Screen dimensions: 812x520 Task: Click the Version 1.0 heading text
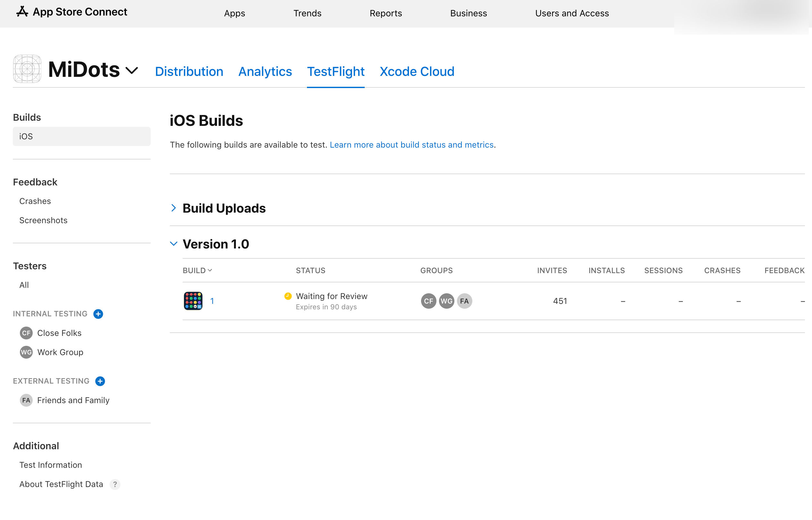[216, 244]
